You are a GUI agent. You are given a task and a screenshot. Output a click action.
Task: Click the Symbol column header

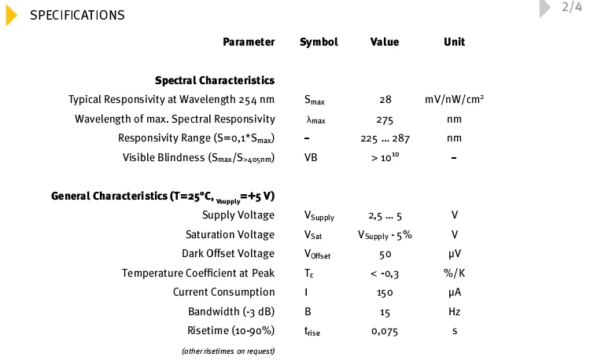[x=319, y=42]
